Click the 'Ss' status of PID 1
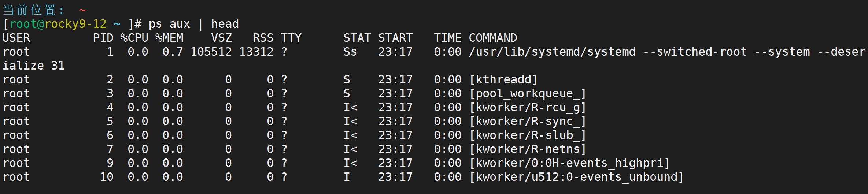This screenshot has width=868, height=194. (x=350, y=52)
